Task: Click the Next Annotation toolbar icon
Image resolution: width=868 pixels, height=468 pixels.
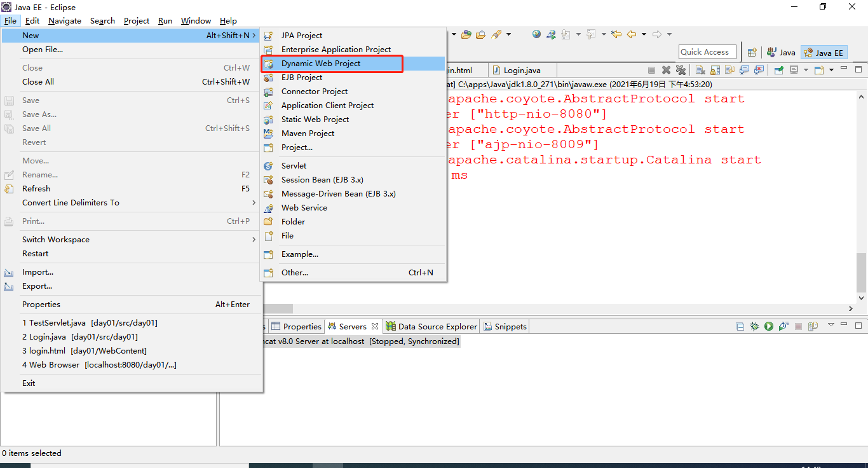Action: click(x=566, y=34)
